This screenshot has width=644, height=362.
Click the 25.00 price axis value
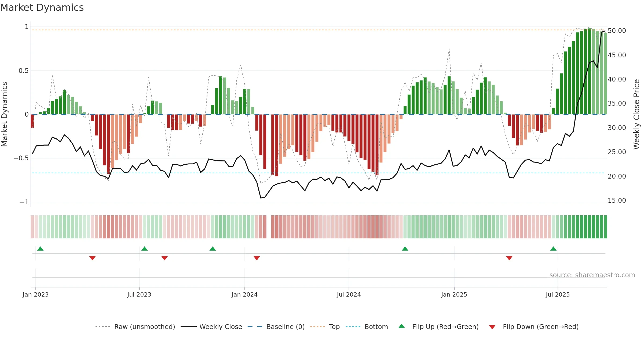point(617,152)
